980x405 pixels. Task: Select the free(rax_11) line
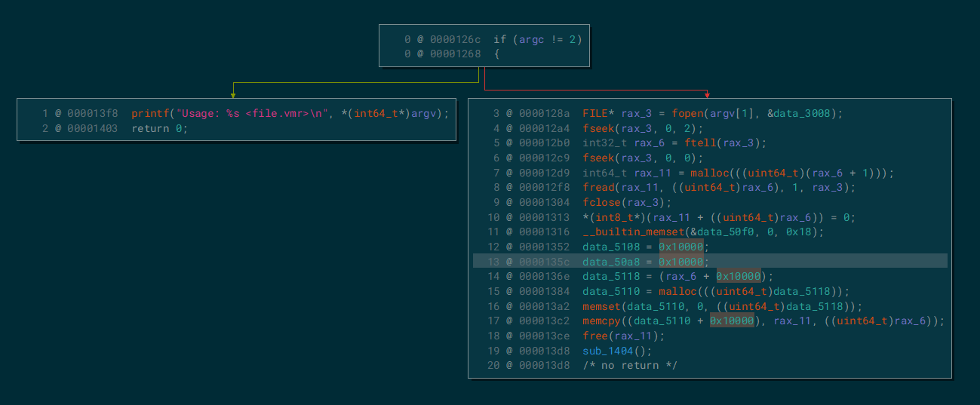[x=623, y=336]
